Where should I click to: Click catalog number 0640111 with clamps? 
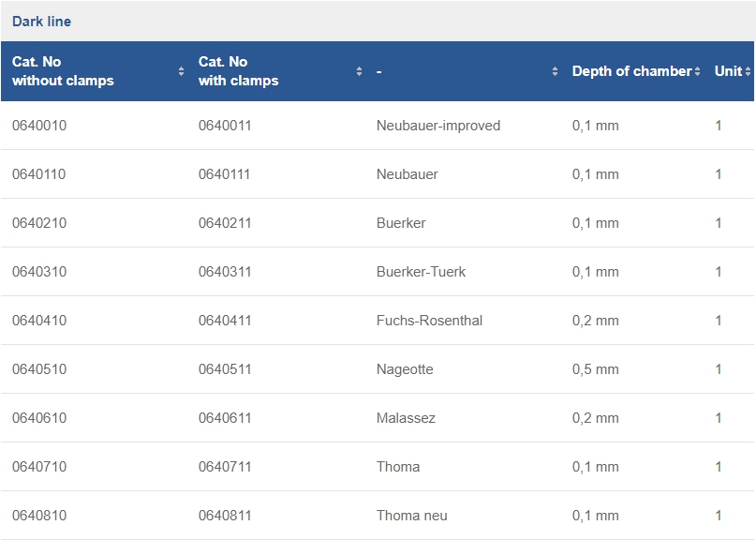[x=225, y=174]
